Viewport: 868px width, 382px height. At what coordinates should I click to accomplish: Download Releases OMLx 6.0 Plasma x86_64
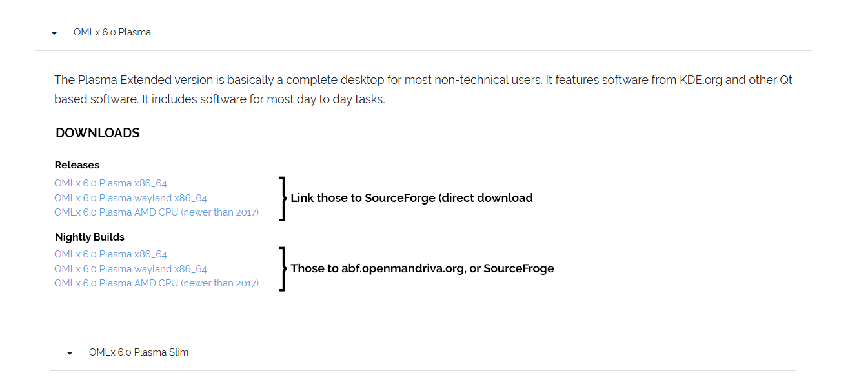pos(110,183)
